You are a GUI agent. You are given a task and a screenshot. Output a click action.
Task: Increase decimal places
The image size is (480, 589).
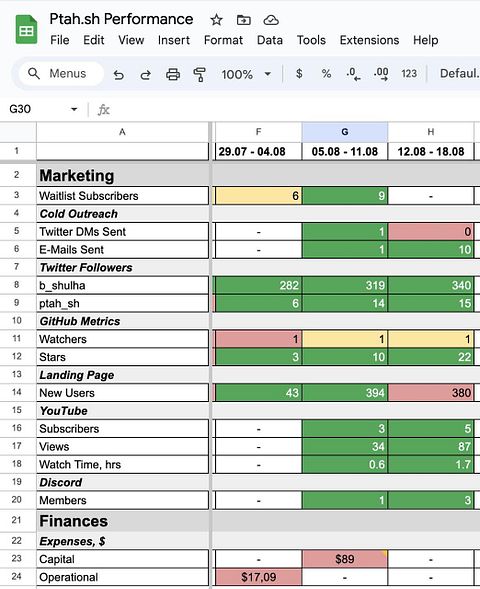[x=381, y=74]
